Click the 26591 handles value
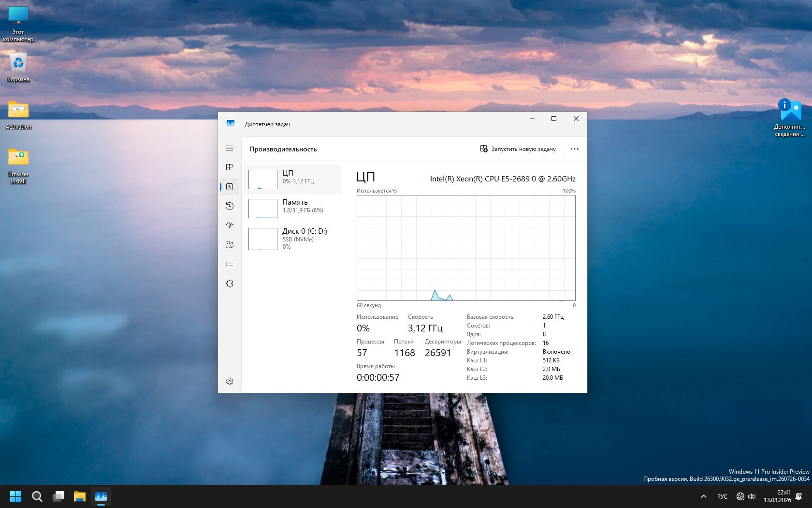 coord(438,353)
